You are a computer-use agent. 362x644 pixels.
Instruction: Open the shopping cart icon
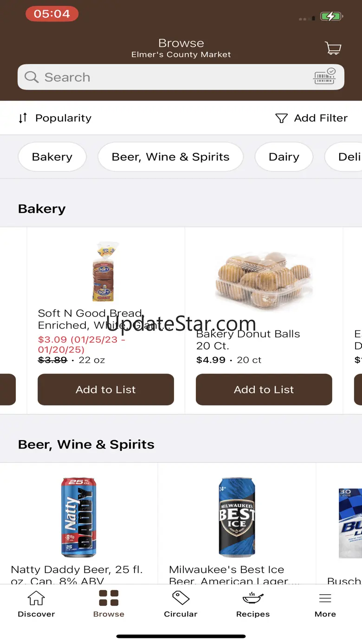pyautogui.click(x=333, y=48)
